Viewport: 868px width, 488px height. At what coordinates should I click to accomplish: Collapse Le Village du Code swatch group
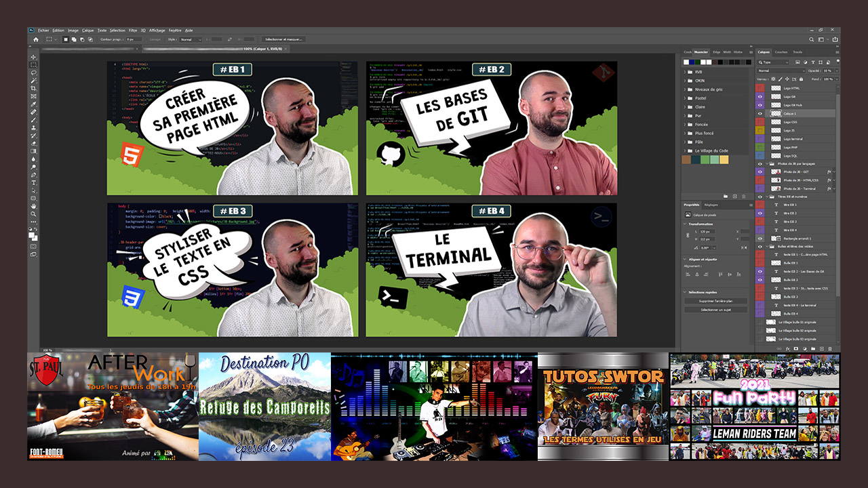tap(685, 150)
